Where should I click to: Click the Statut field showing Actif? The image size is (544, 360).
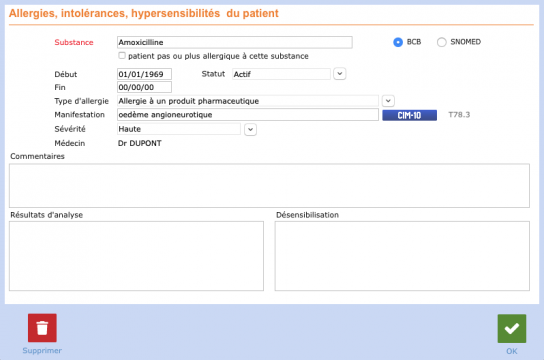tap(281, 74)
